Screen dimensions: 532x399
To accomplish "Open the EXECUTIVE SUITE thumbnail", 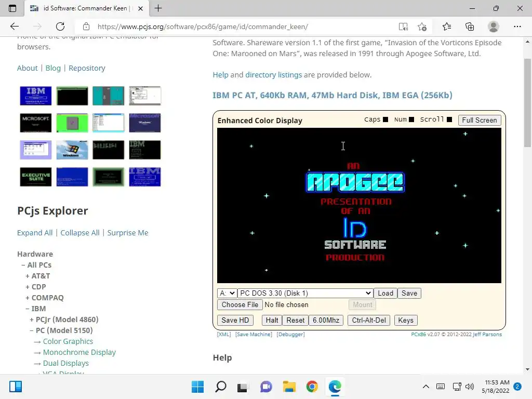I will (x=36, y=177).
